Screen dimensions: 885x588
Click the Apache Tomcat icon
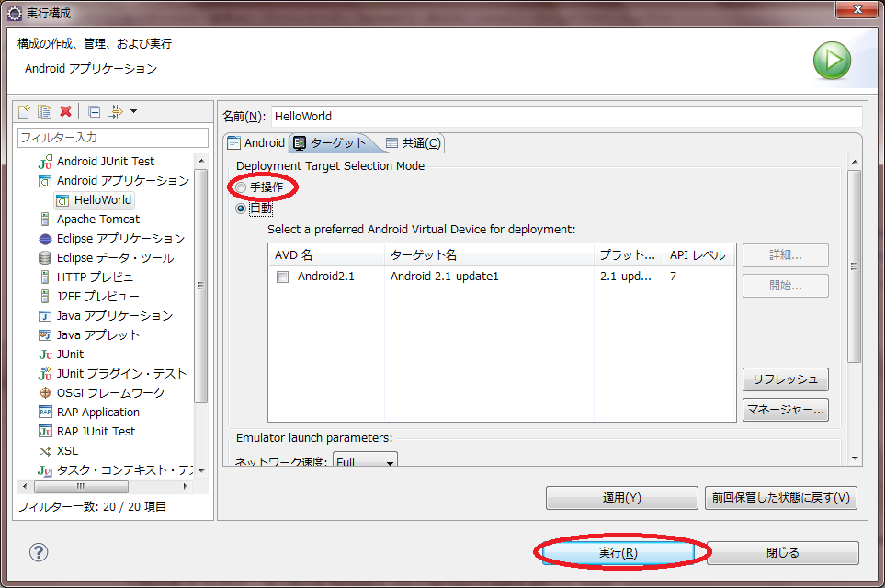point(45,220)
